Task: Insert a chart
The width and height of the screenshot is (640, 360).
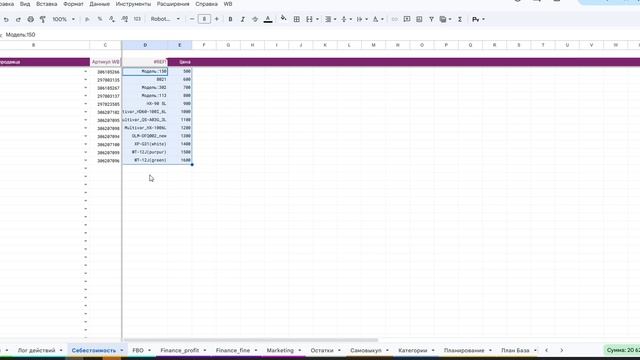Action: 419,19
